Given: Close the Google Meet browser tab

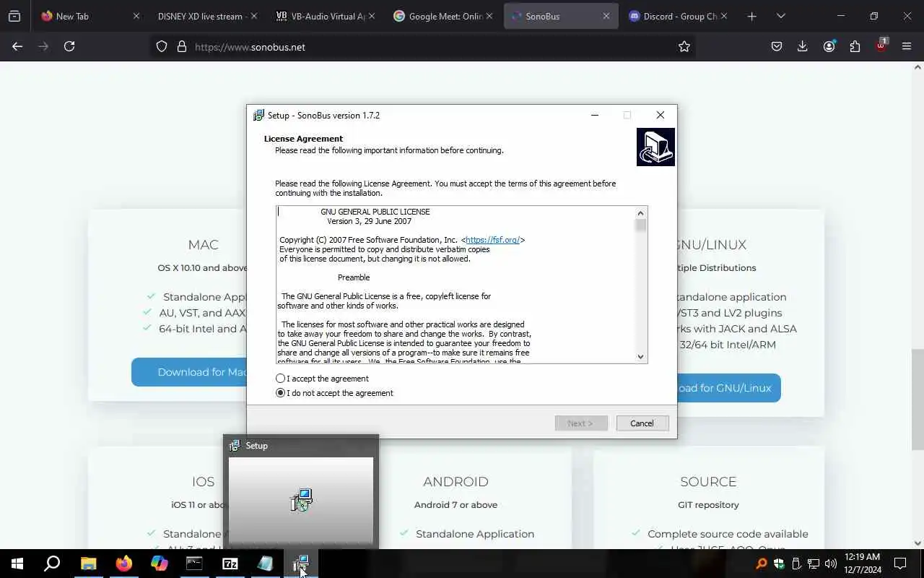Looking at the screenshot, I should tap(489, 16).
